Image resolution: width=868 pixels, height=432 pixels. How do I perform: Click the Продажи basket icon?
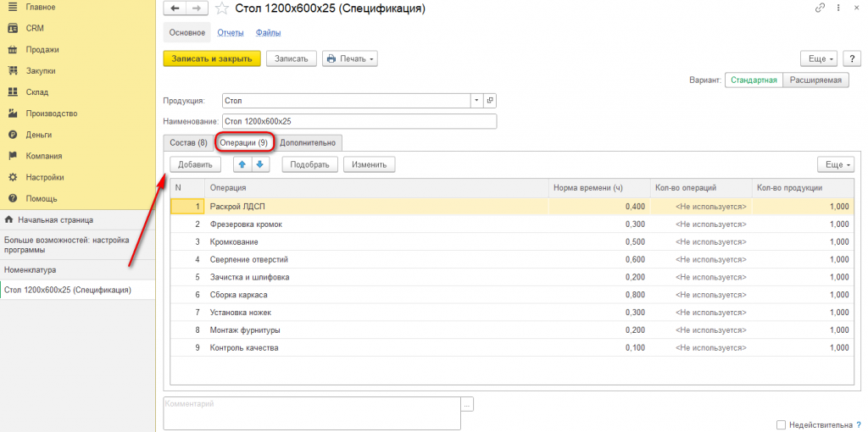point(14,50)
